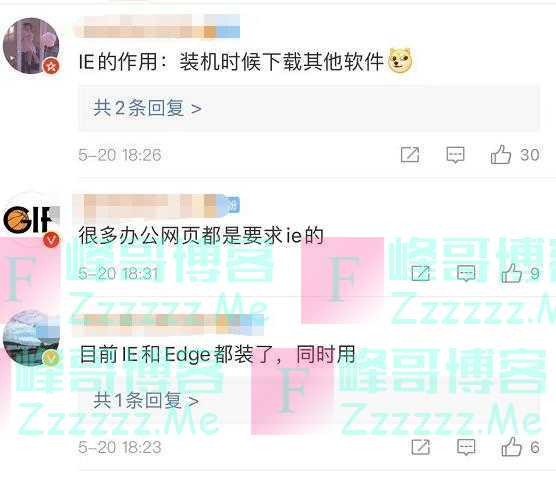Viewport: 556px width, 478px height.
Task: Click comment text 很多办公网页都是要求ie的
Action: (x=201, y=235)
